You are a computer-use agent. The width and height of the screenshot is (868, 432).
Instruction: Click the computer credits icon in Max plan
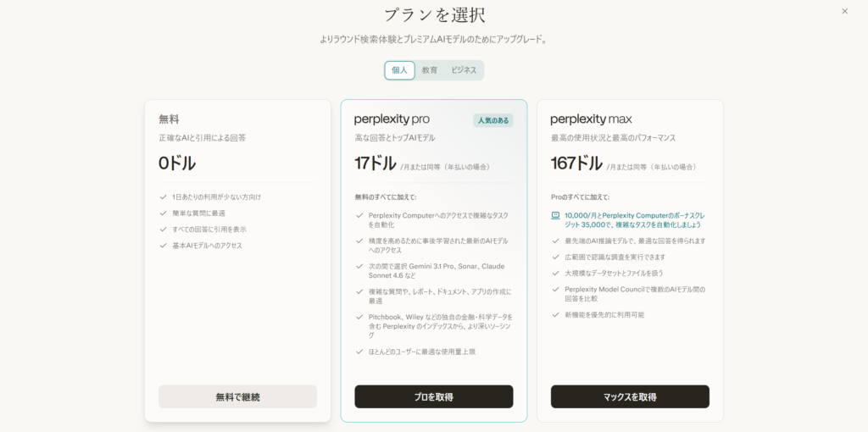coord(555,215)
